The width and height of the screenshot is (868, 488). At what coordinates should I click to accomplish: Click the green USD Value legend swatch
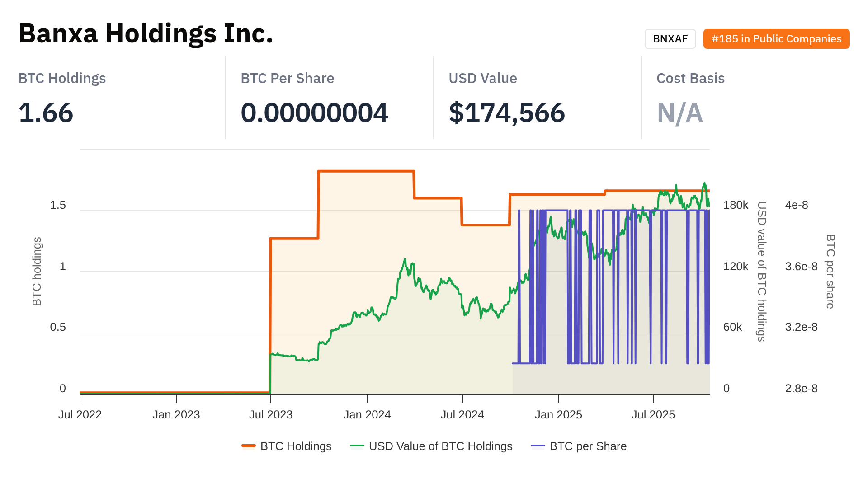357,446
